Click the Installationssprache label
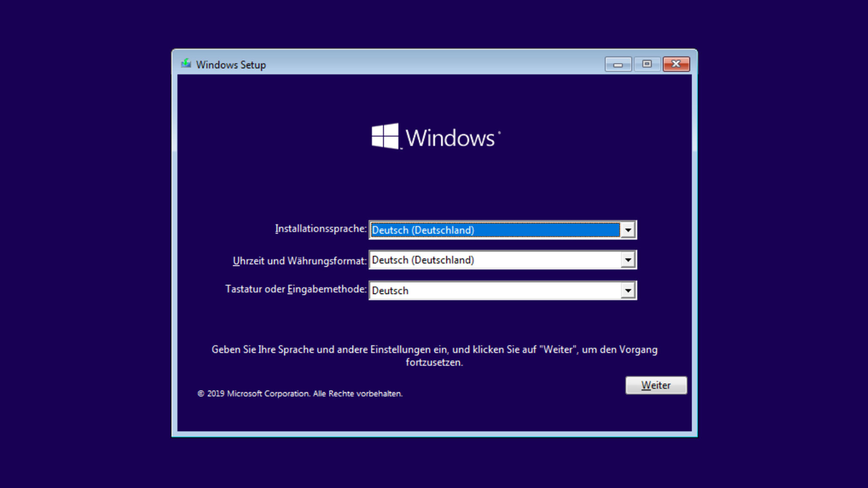Viewport: 868px width, 488px height. click(x=321, y=230)
